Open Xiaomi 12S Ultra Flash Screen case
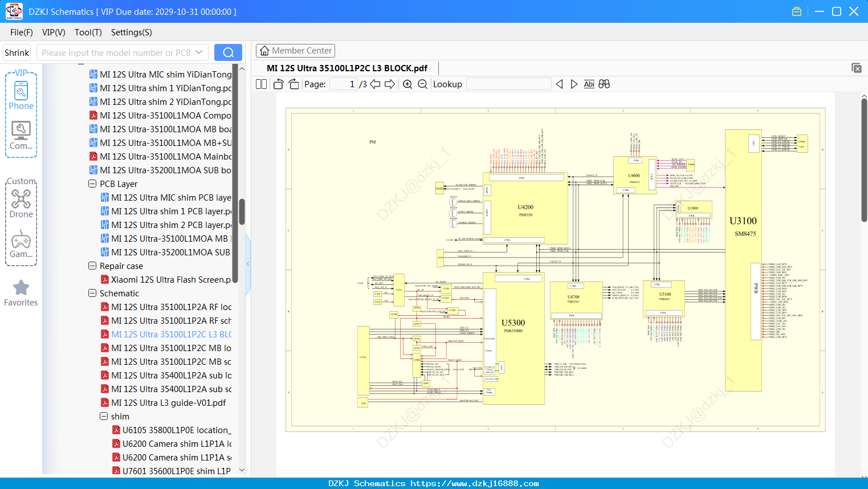The height and width of the screenshot is (489, 868). pyautogui.click(x=166, y=279)
